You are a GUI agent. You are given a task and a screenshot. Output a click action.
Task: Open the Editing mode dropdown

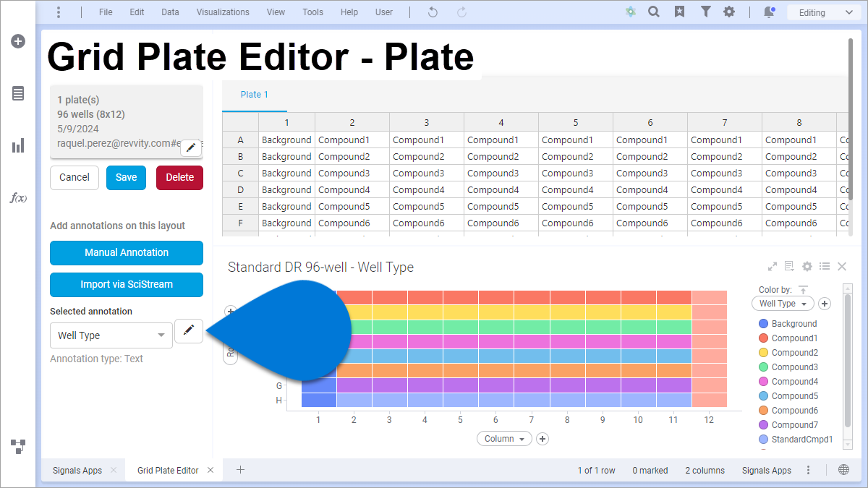pyautogui.click(x=823, y=12)
